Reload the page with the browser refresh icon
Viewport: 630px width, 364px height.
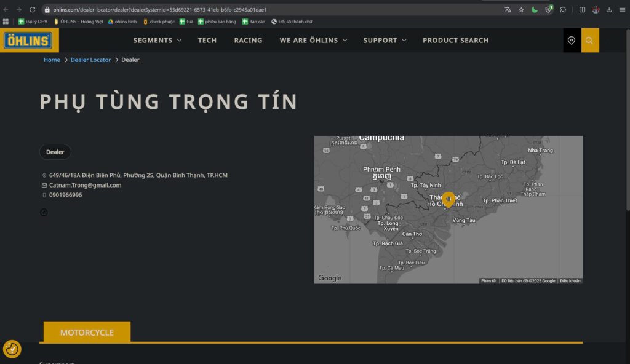tap(33, 10)
